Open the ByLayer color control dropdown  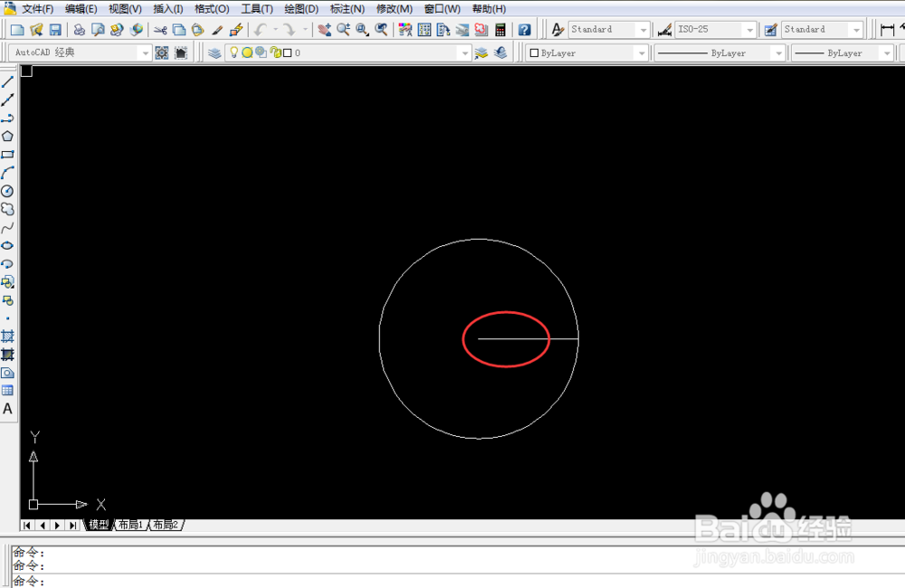[642, 53]
